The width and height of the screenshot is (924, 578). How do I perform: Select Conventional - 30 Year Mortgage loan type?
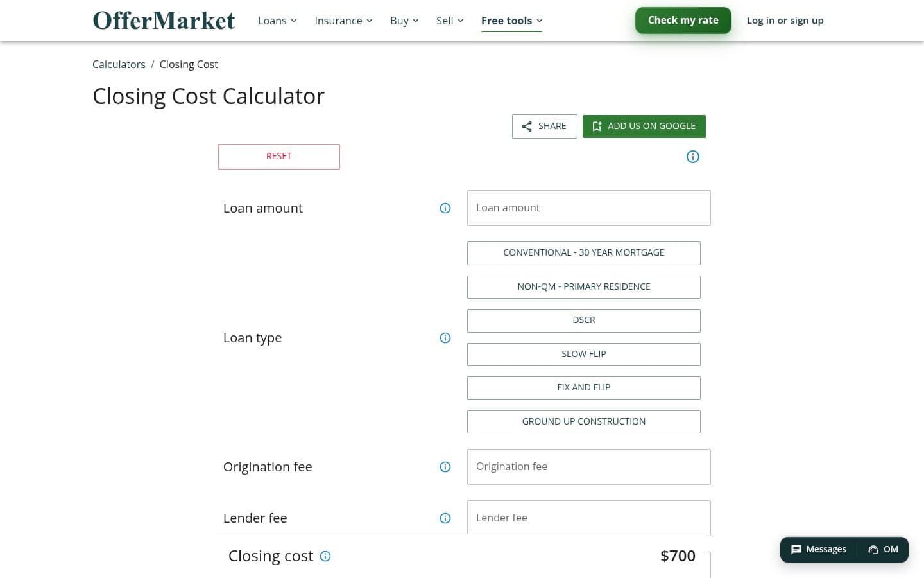click(x=584, y=253)
